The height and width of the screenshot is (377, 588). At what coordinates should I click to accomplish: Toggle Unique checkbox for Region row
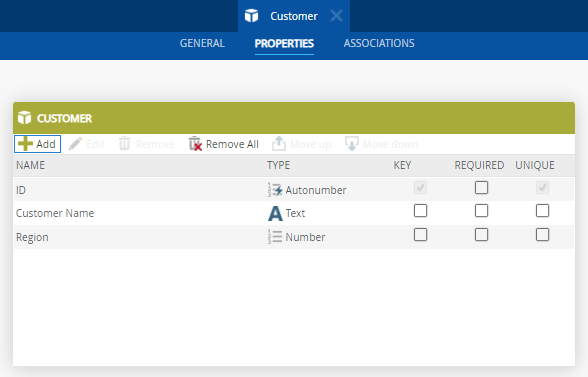click(542, 235)
